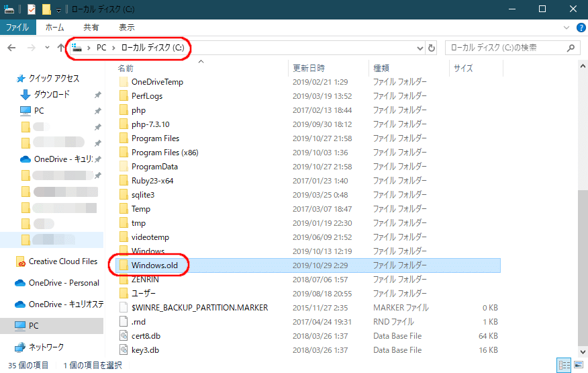Go forward with the forward arrow
This screenshot has width=588, height=373.
(32, 48)
